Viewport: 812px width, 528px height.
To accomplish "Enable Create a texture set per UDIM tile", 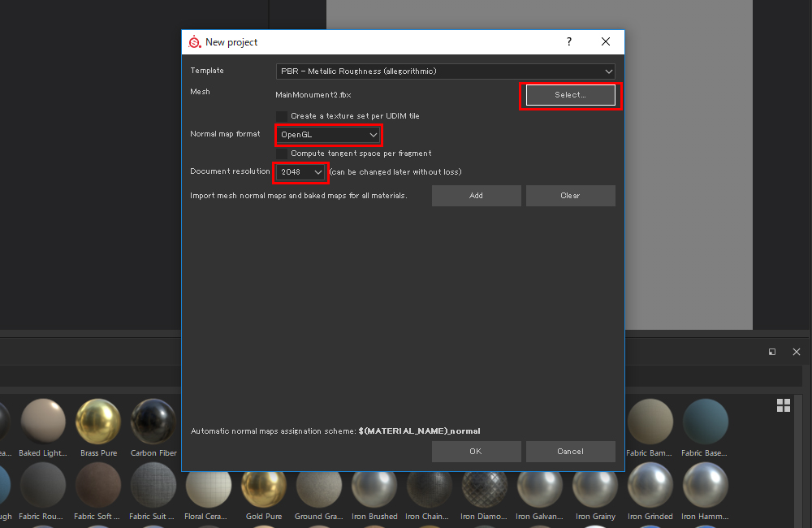I will pos(280,115).
